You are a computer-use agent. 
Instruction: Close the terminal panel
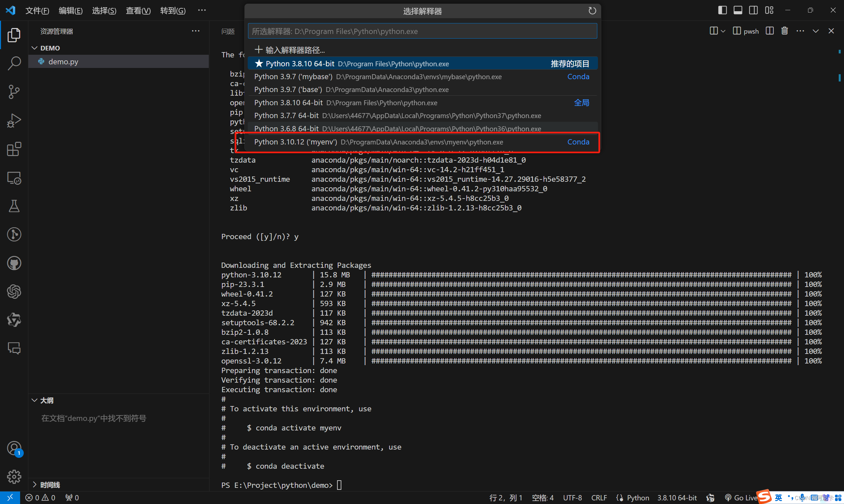(x=831, y=31)
